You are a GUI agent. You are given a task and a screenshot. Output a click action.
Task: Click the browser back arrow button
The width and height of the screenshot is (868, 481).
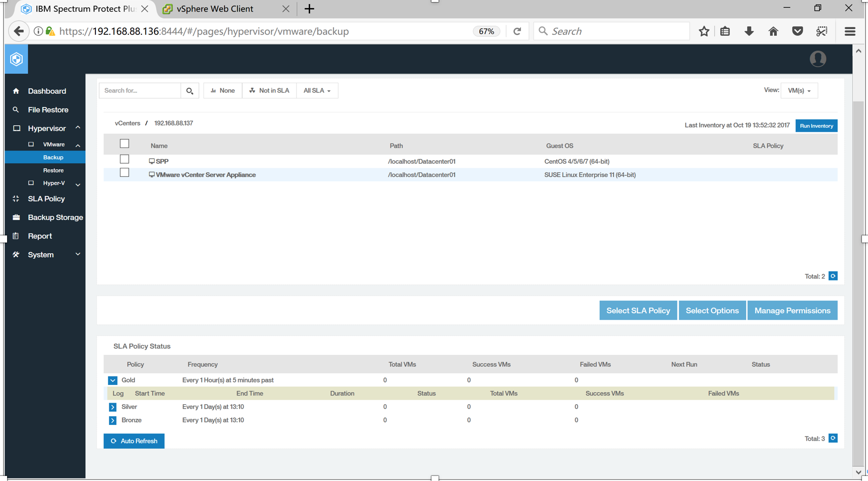(19, 31)
